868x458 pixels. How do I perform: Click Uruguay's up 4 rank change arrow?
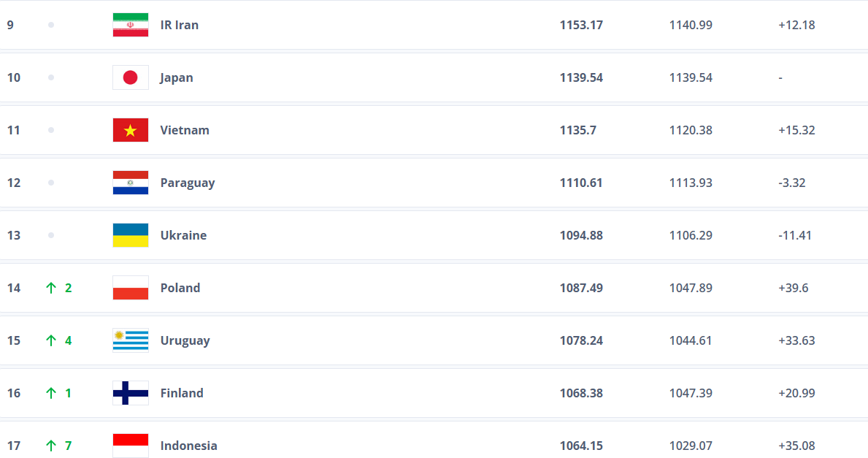click(51, 340)
